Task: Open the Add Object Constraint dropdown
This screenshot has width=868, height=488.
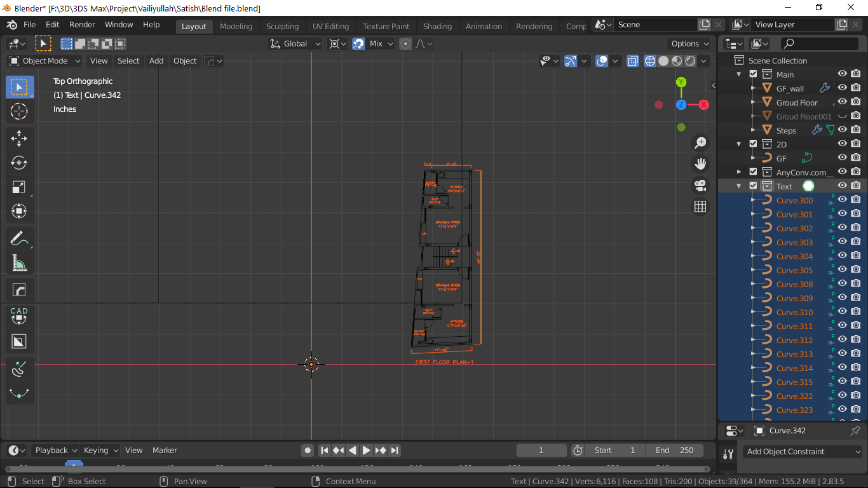Action: pyautogui.click(x=803, y=452)
